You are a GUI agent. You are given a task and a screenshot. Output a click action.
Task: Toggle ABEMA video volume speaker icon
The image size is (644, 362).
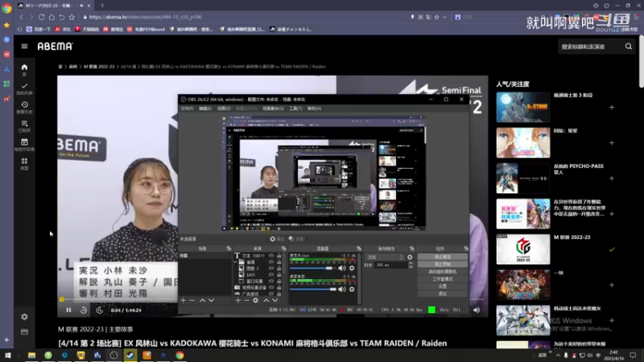(477, 311)
